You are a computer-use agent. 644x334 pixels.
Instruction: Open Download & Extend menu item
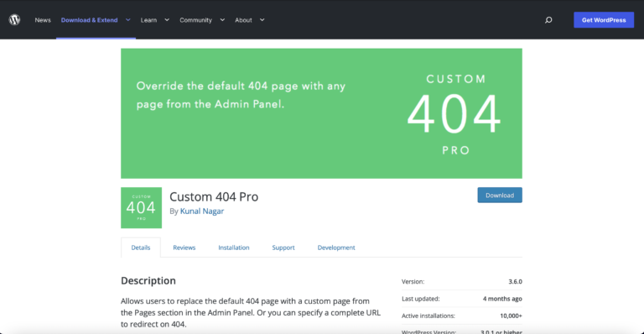pyautogui.click(x=89, y=19)
